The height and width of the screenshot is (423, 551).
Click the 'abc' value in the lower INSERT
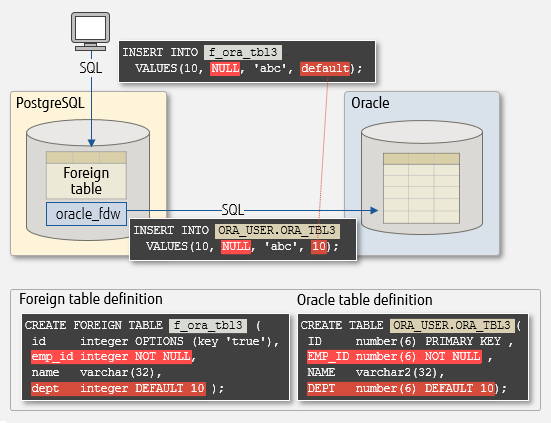tap(281, 246)
